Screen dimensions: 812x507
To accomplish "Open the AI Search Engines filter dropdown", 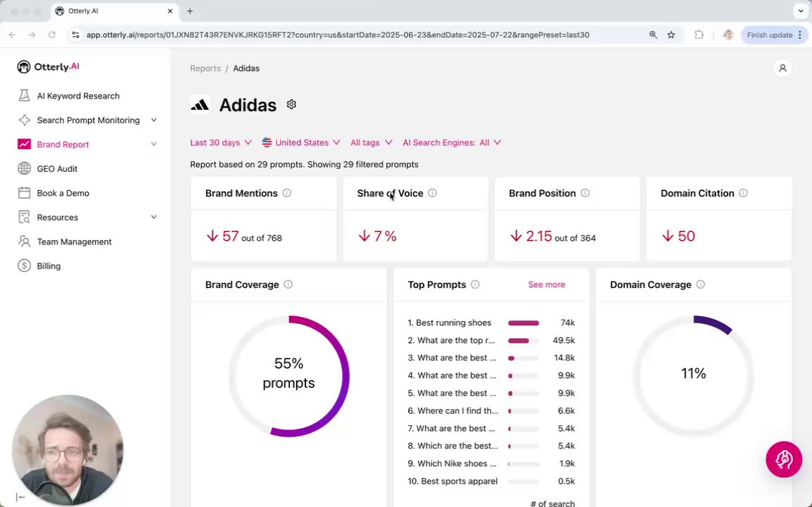I will pyautogui.click(x=452, y=142).
